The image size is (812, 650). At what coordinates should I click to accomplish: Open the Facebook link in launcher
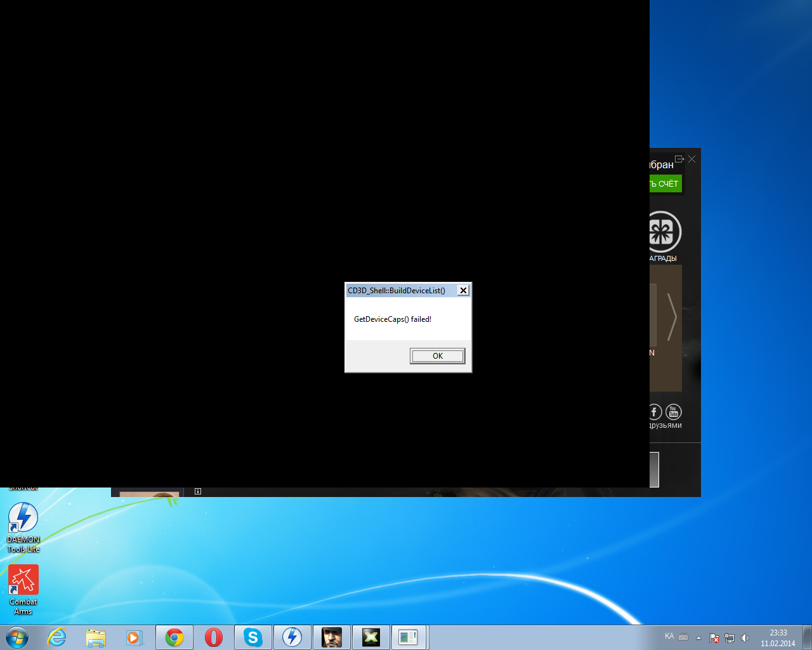(x=655, y=412)
